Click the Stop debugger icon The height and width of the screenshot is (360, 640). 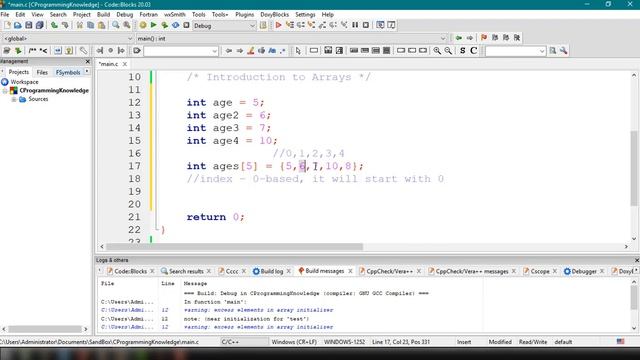click(x=366, y=25)
